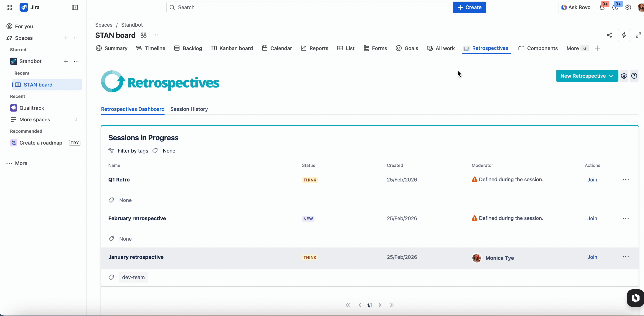Share the STAN board
644x316 pixels.
coord(609,35)
